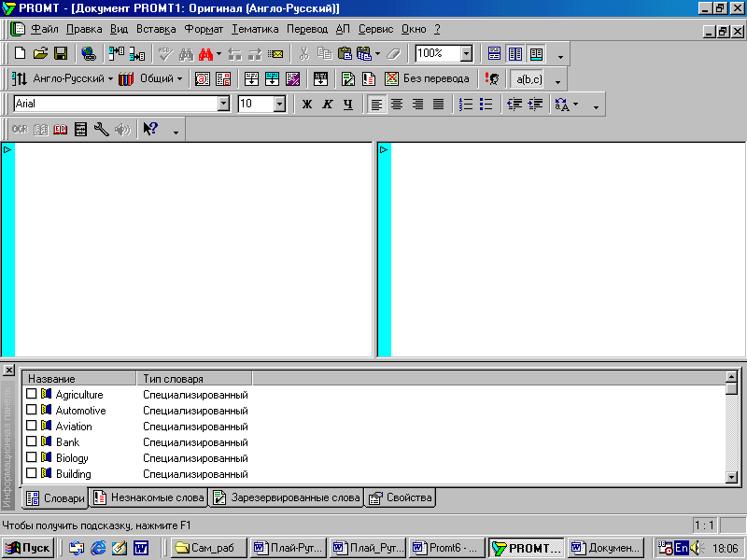Switch to Зарезервированные слова tab
Screen dimensions: 747x560
287,497
